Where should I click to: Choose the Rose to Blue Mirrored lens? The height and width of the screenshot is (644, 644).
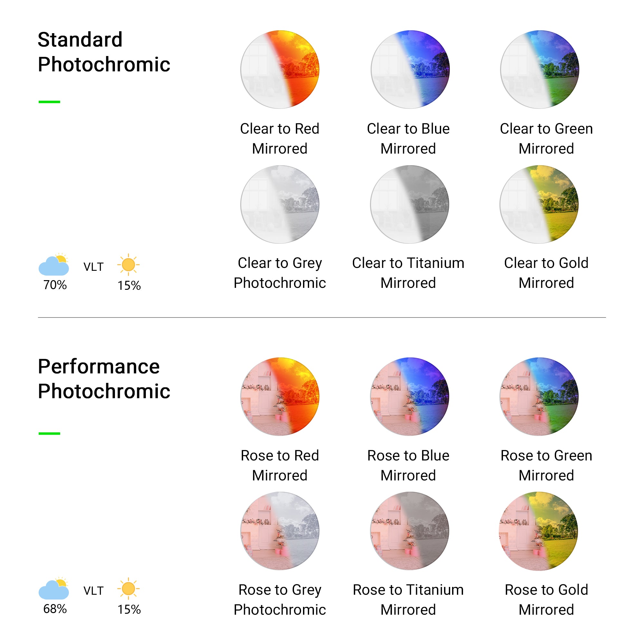(409, 396)
